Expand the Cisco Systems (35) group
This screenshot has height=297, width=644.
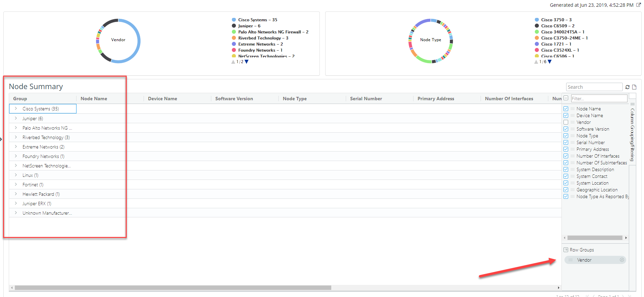pos(16,109)
